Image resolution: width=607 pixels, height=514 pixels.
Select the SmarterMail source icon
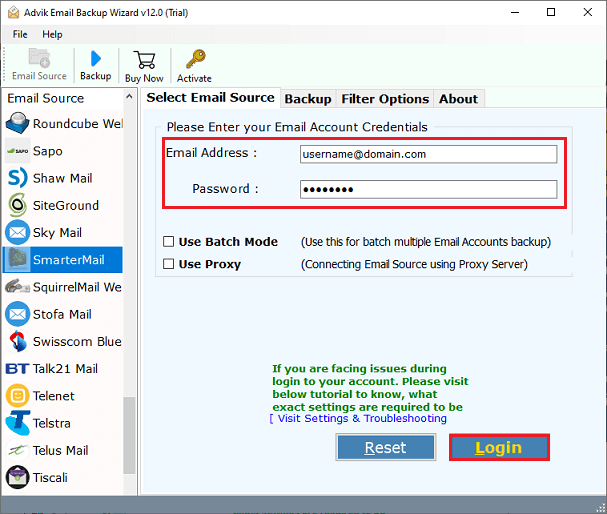click(x=17, y=260)
